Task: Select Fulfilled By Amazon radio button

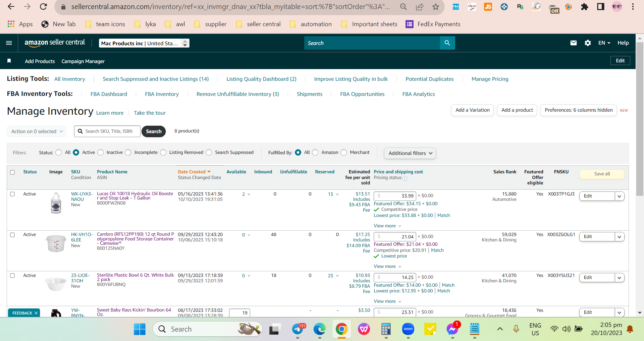Action: tap(315, 153)
